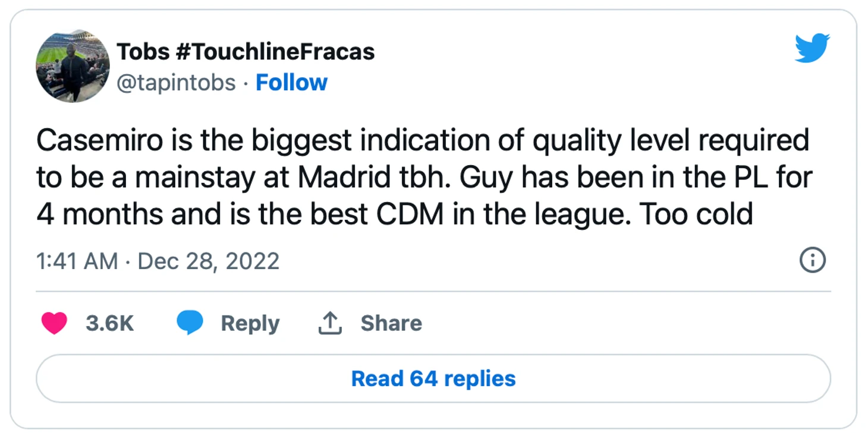868x433 pixels.
Task: Click the 1:41 AM Dec 28, 2022 timestamp
Action: [158, 261]
